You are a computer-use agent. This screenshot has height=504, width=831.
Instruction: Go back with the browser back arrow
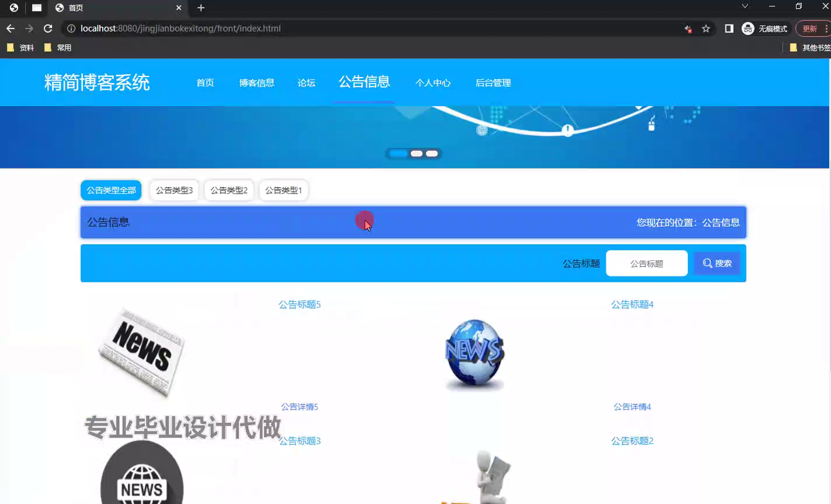(11, 28)
